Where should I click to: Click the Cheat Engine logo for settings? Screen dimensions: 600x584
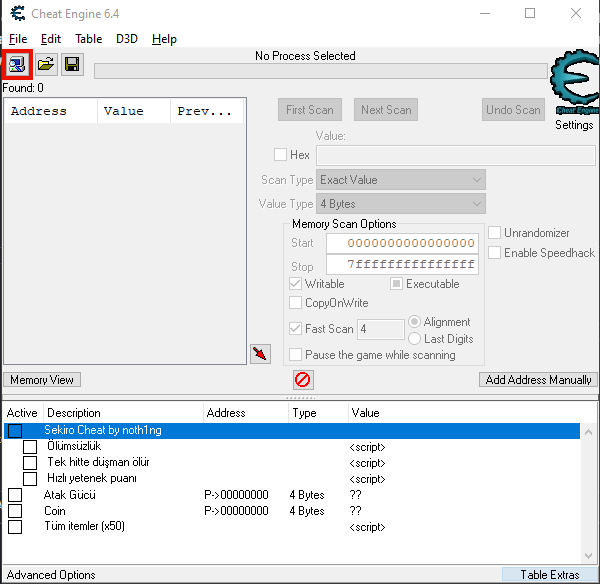pyautogui.click(x=575, y=82)
